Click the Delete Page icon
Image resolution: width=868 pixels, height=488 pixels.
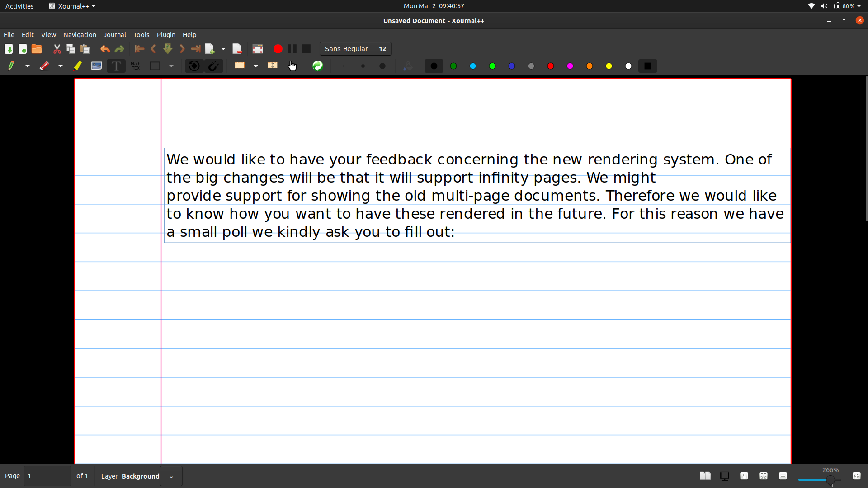coord(237,49)
